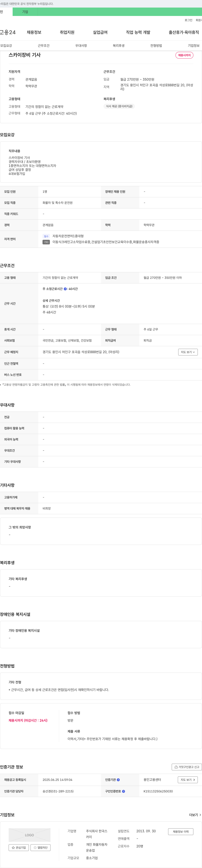Image resolution: width=202 pixels, height=868 pixels.
Task: Click 더보기 in 기업정보
Action: click(195, 815)
